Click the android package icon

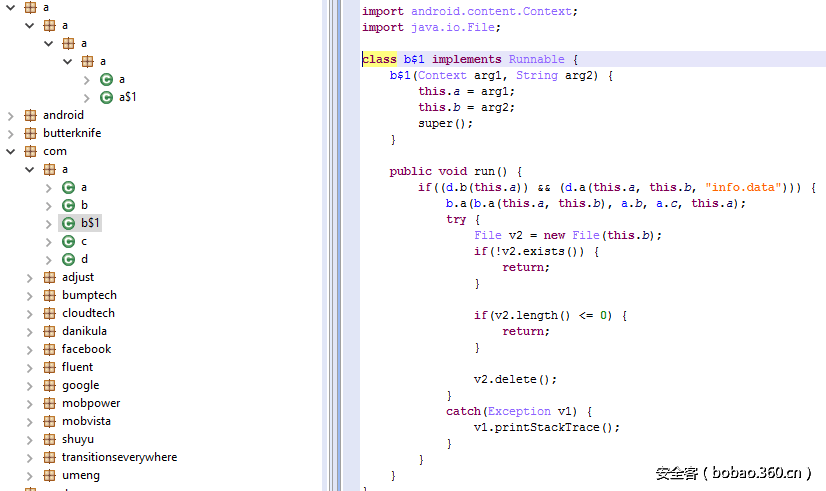30,115
